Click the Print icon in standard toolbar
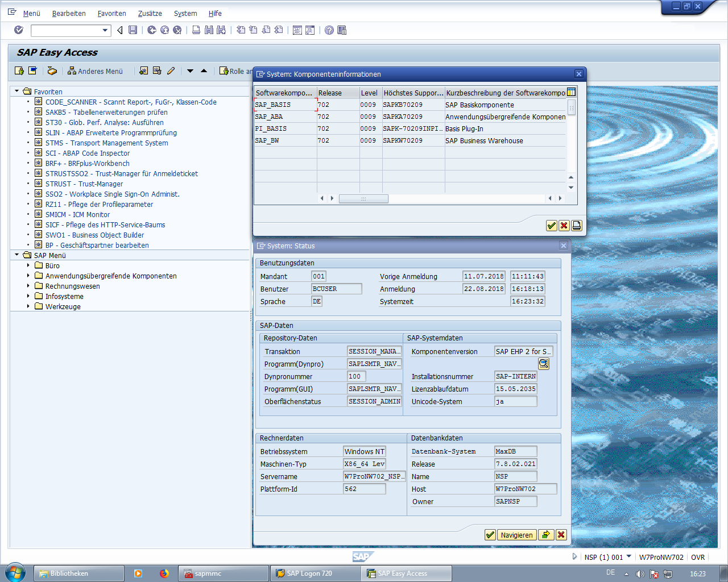The width and height of the screenshot is (728, 582). 196,30
